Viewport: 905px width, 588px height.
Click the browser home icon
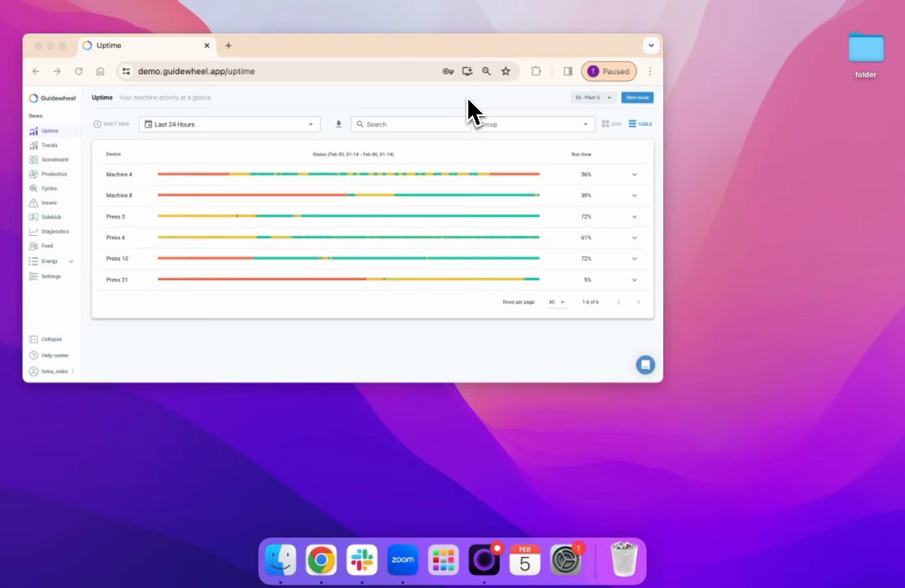coord(100,71)
